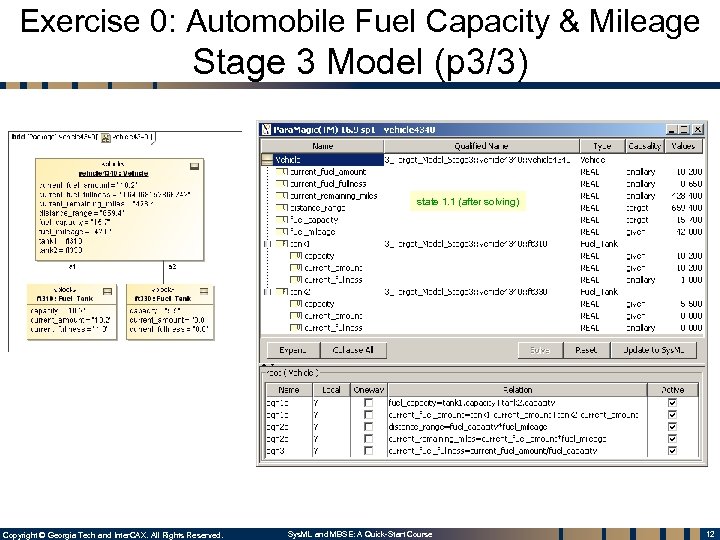720x540 pixels.
Task: Click the qualified name cell for tank2
Action: pos(481,292)
